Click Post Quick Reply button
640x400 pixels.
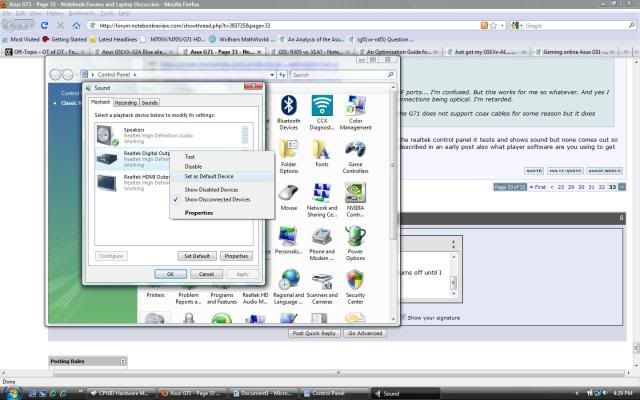[x=314, y=333]
